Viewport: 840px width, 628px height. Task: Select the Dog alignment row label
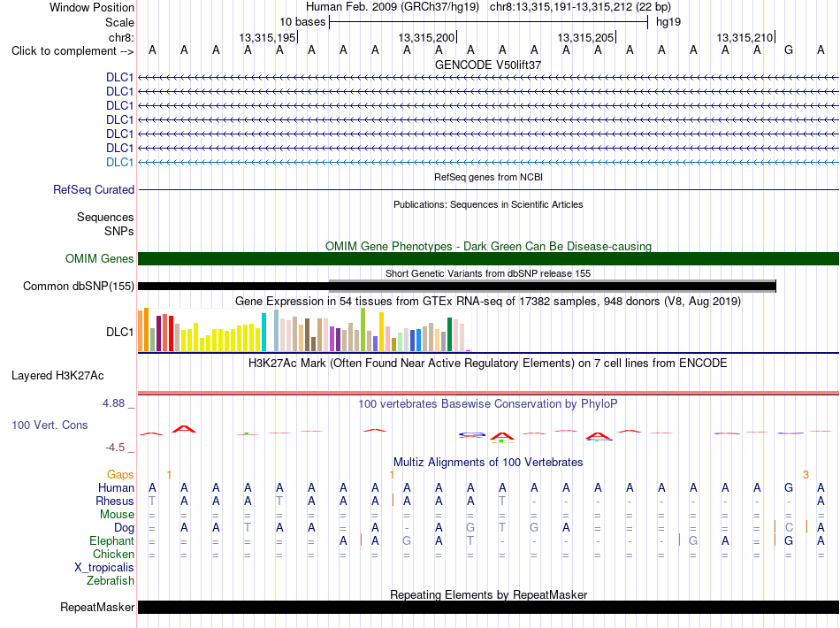pos(124,528)
